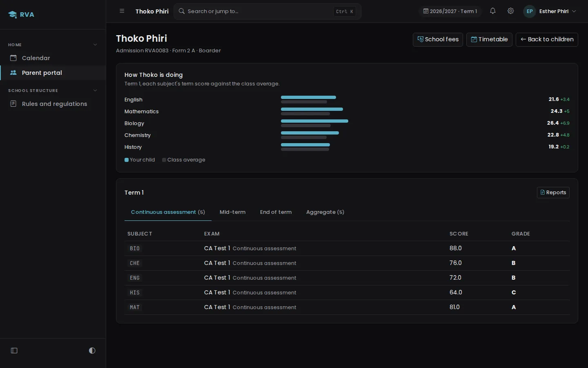Click the SCORE column header
The image size is (588, 368).
pos(459,234)
